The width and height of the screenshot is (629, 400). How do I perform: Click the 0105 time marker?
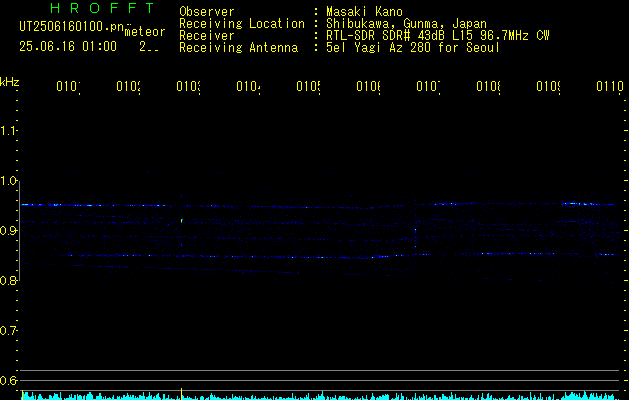pos(308,87)
